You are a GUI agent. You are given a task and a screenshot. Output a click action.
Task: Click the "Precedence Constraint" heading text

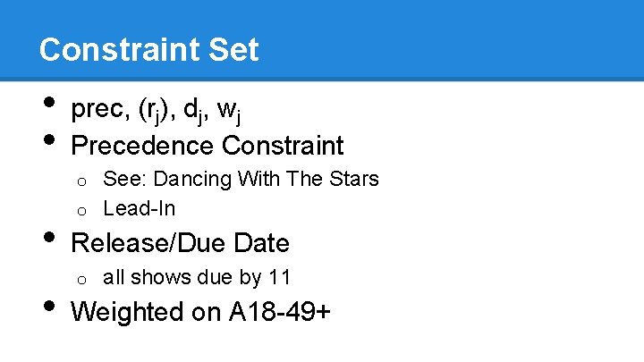(x=207, y=146)
